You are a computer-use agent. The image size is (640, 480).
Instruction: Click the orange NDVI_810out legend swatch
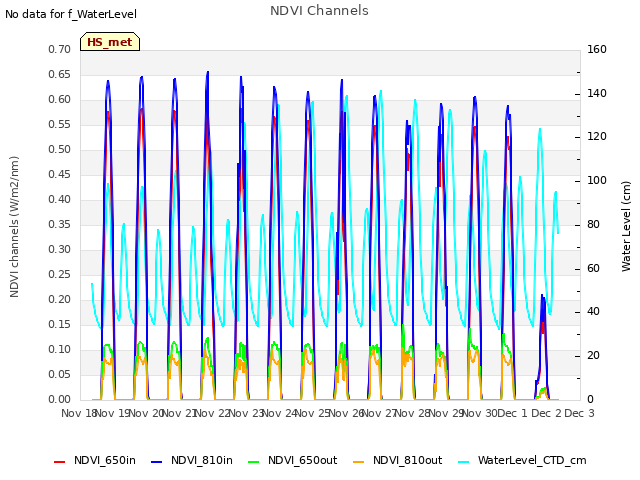[x=358, y=462]
